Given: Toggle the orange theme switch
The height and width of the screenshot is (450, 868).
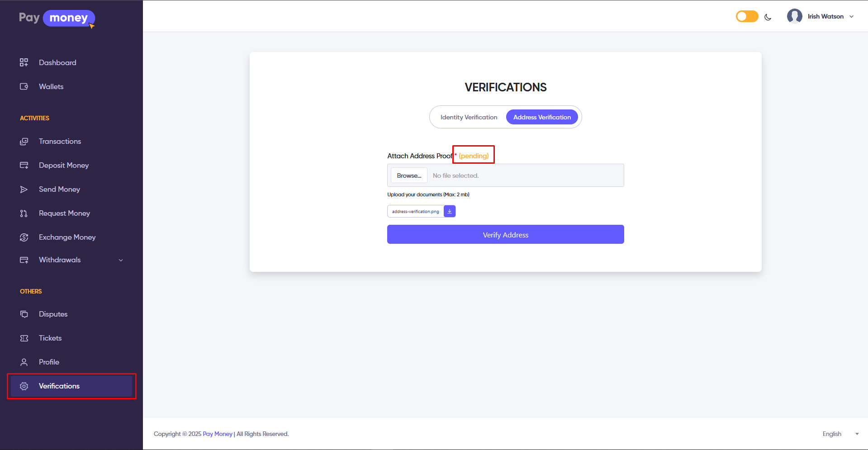Looking at the screenshot, I should click(x=747, y=17).
